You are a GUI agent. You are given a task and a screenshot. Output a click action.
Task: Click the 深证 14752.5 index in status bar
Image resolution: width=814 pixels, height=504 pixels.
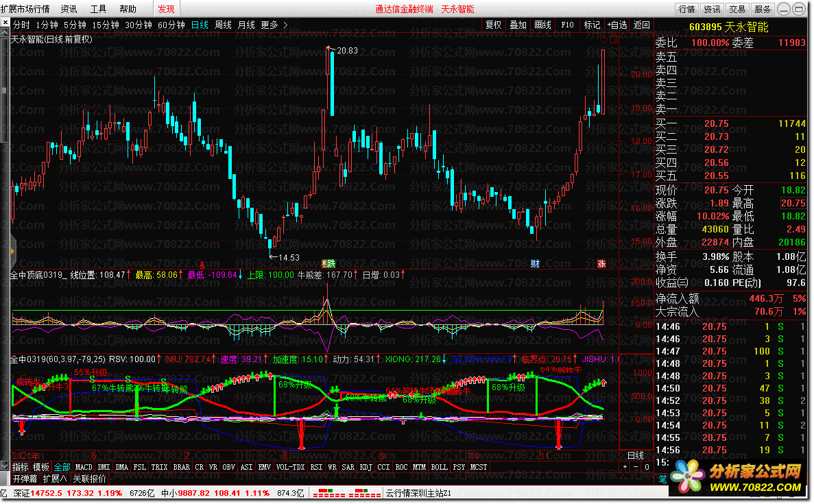[x=67, y=493]
